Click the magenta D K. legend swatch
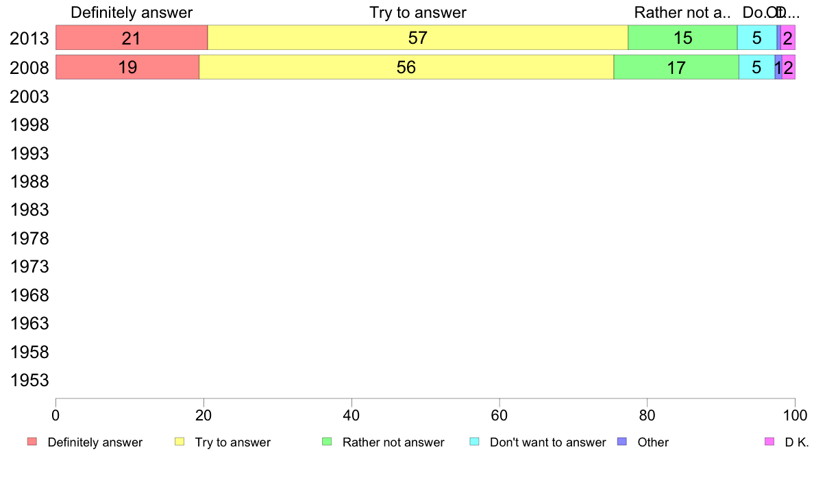The height and width of the screenshot is (504, 814). 769,442
